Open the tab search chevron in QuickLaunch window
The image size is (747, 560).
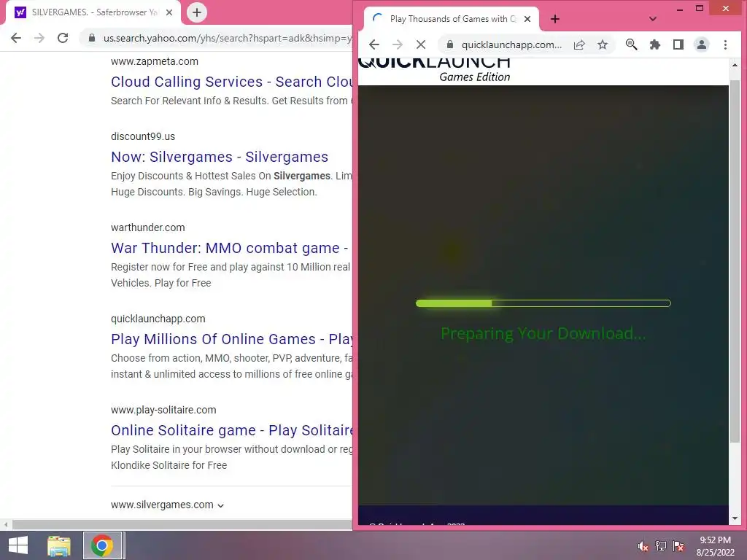pos(653,19)
